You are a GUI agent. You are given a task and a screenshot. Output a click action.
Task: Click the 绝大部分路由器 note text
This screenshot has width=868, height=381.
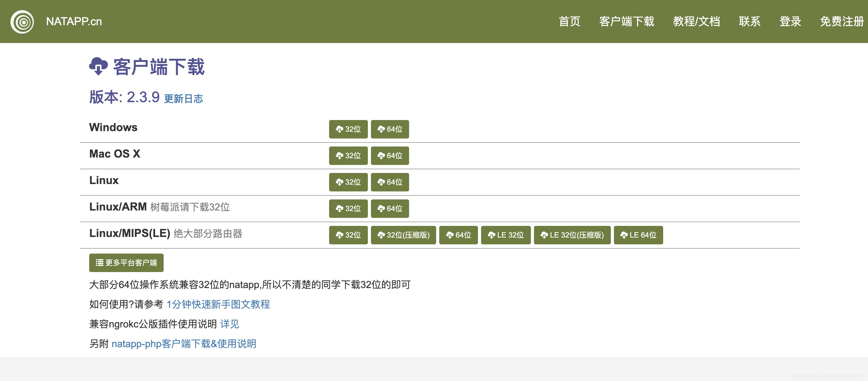click(x=208, y=233)
